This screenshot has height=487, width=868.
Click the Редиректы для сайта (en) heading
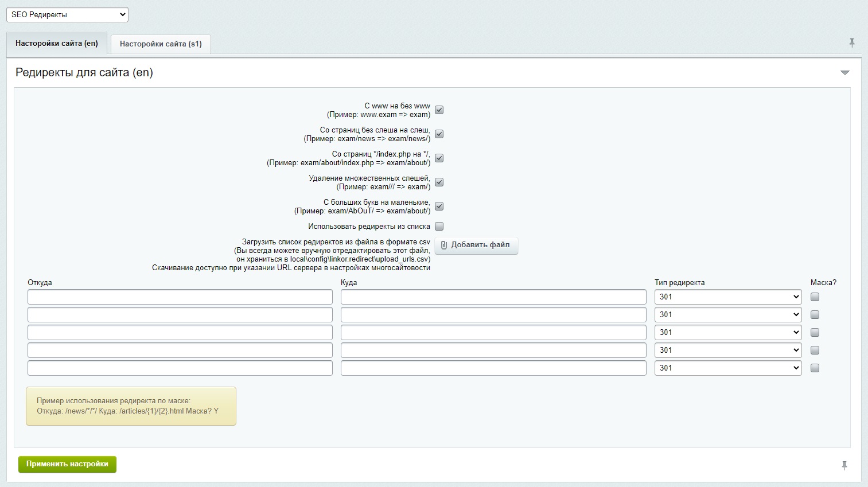point(84,72)
